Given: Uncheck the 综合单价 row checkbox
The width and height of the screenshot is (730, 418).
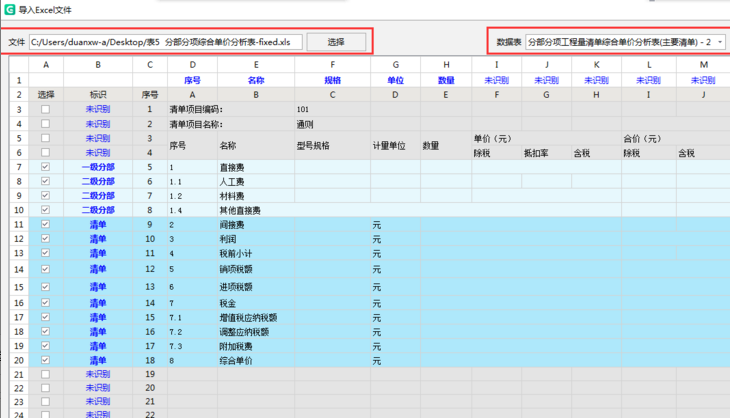Looking at the screenshot, I should coord(45,360).
